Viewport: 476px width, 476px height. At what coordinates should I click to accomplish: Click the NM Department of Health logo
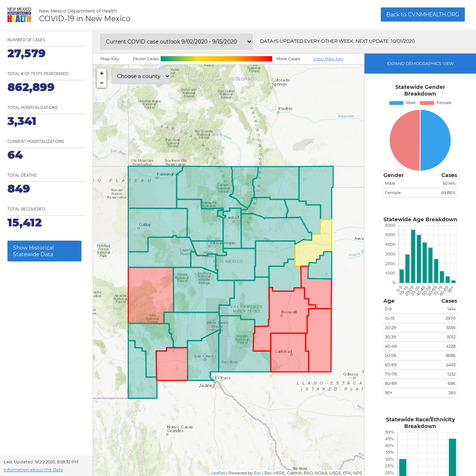pos(19,15)
